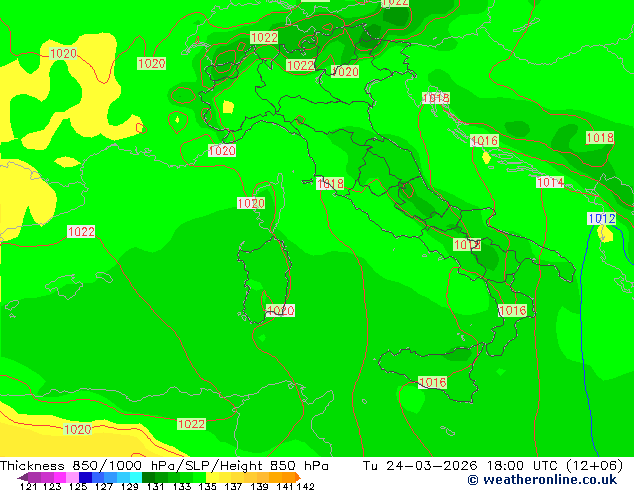The image size is (634, 490).
Task: Select the 1016 label on Sicily
Action: (433, 382)
